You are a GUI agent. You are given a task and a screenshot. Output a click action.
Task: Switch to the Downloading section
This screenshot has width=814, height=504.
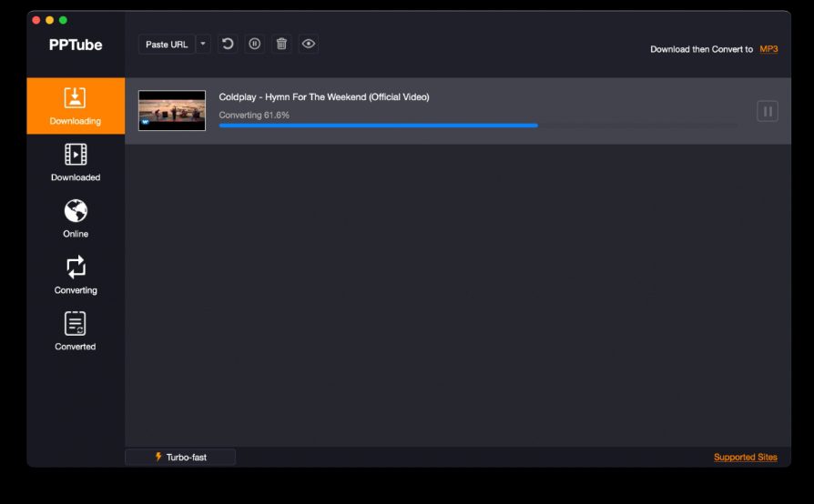76,106
